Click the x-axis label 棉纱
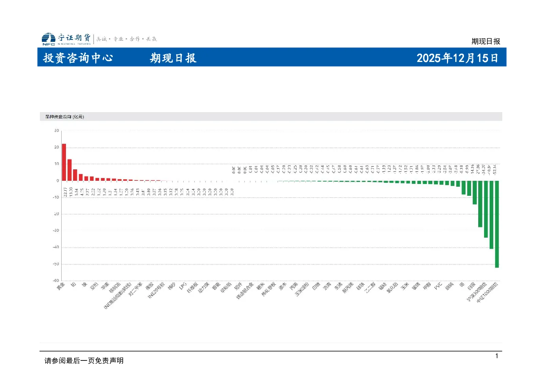 pyautogui.click(x=171, y=286)
